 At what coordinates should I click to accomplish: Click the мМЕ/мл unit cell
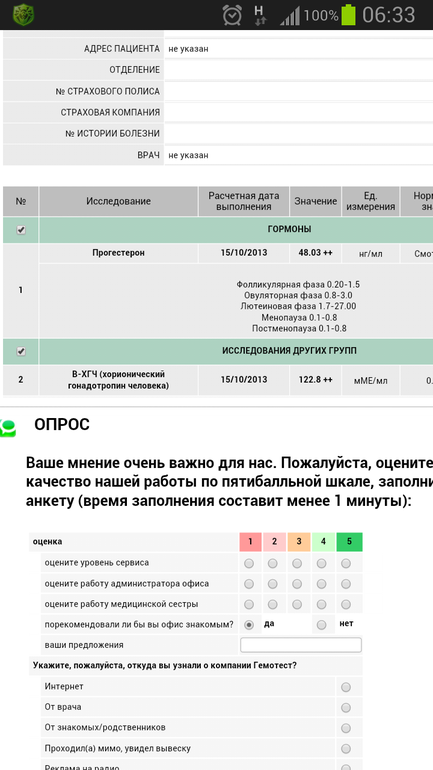point(371,380)
